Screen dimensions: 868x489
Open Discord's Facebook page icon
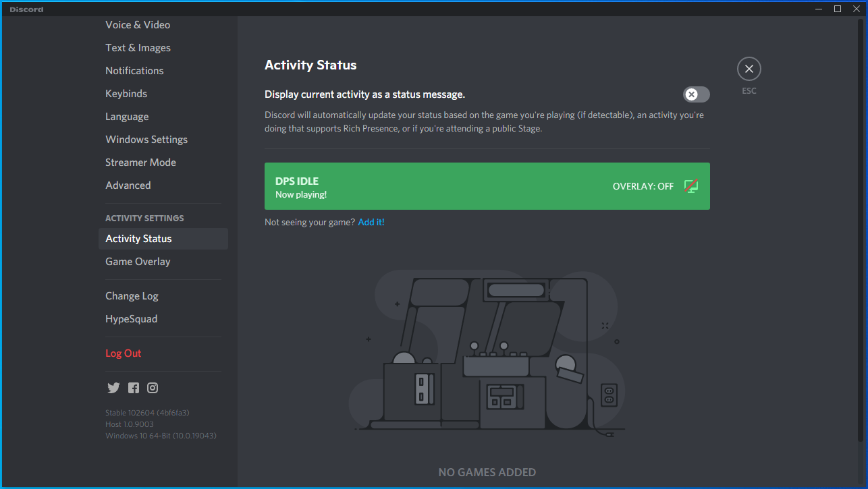pos(134,388)
